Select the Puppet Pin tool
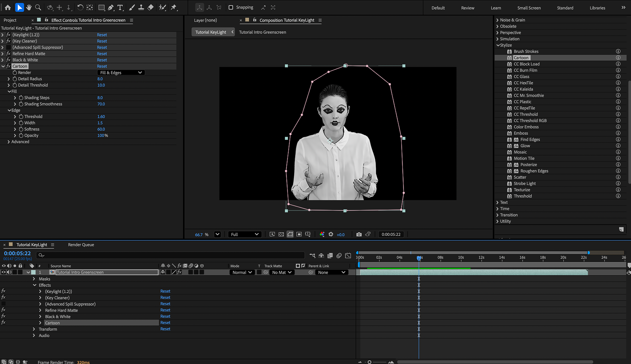 coord(174,7)
